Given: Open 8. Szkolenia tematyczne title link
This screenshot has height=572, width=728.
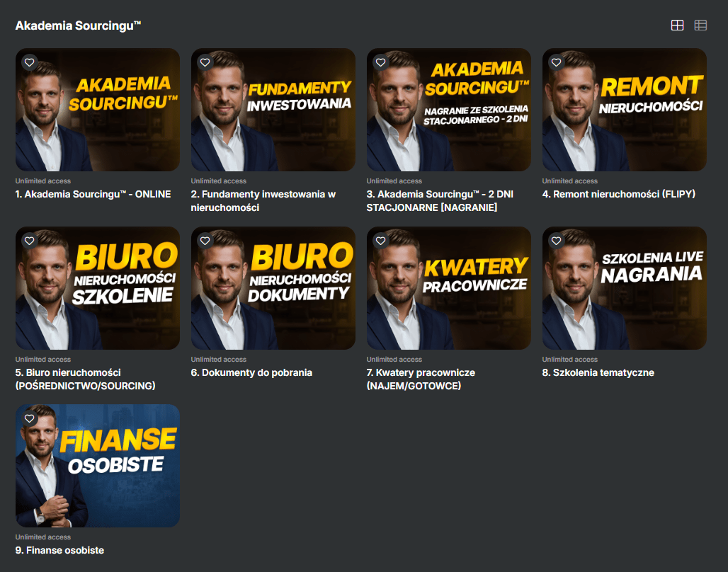Looking at the screenshot, I should tap(598, 372).
